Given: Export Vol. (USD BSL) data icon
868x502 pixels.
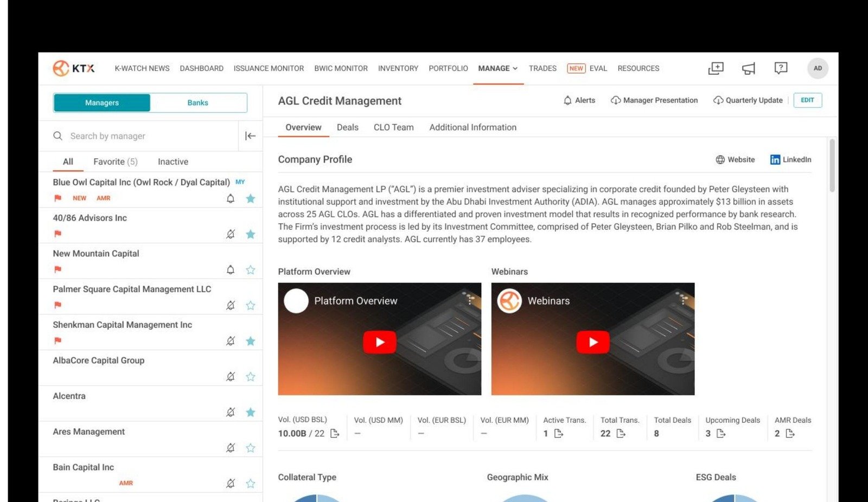Looking at the screenshot, I should click(x=335, y=433).
